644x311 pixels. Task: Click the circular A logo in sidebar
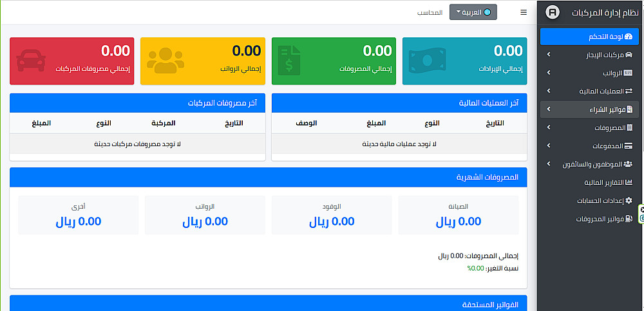tap(553, 12)
